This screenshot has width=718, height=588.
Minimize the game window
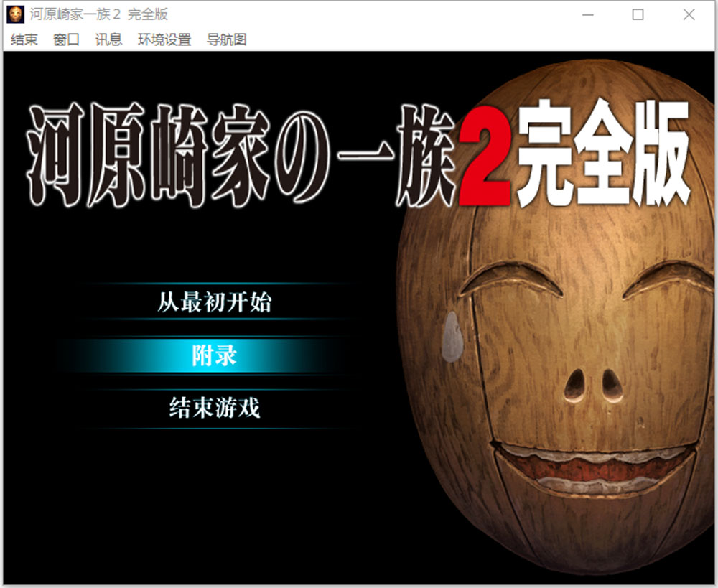(588, 14)
